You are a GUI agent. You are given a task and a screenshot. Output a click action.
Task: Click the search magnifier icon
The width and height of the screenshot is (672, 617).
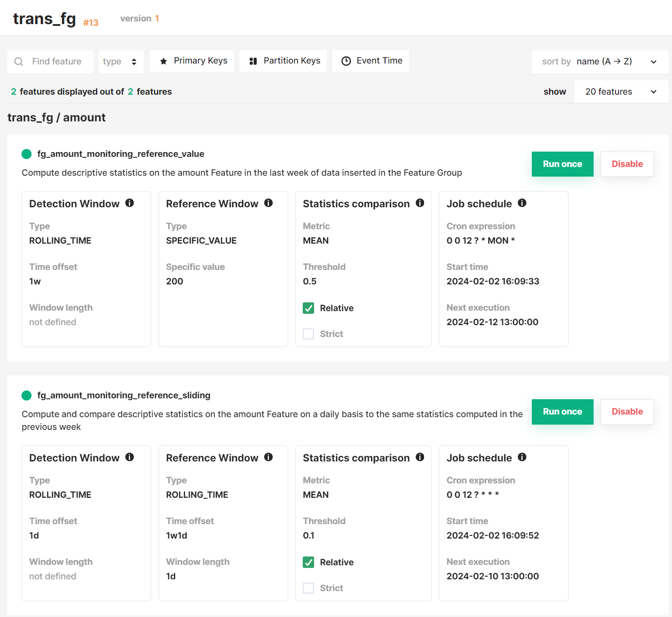point(18,61)
